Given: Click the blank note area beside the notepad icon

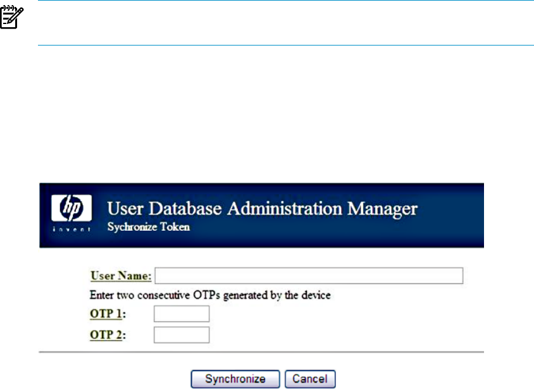Looking at the screenshot, I should click(285, 23).
